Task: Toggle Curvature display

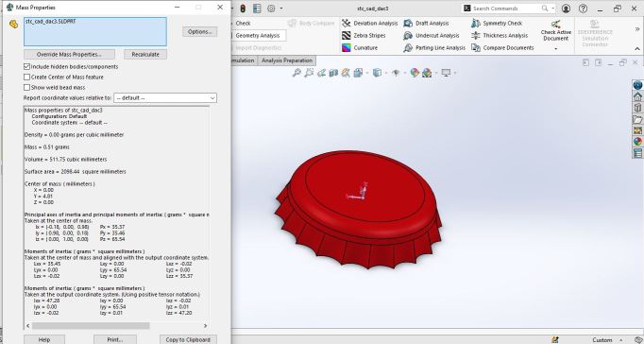Action: 360,48
